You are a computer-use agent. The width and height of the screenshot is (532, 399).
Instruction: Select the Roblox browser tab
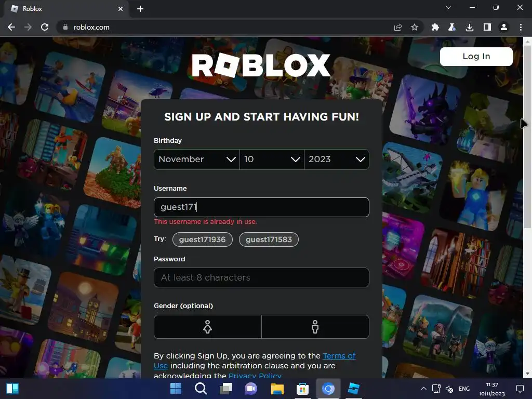(66, 9)
